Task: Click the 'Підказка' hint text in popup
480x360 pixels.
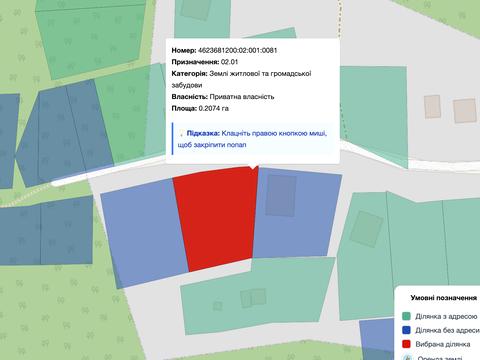Action: click(252, 139)
